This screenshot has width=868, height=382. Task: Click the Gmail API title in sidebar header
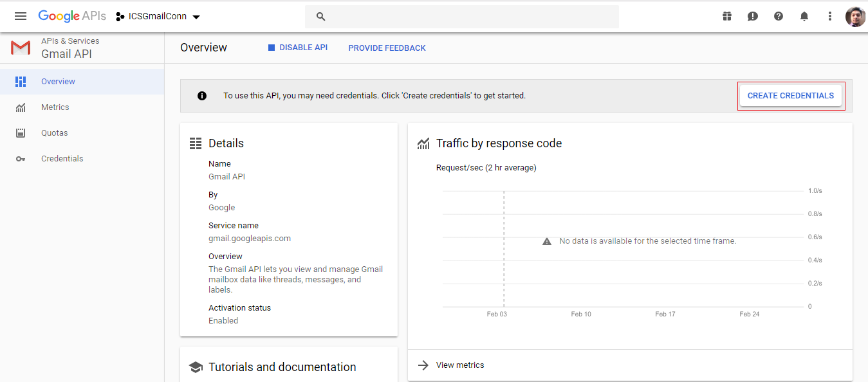pyautogui.click(x=66, y=54)
